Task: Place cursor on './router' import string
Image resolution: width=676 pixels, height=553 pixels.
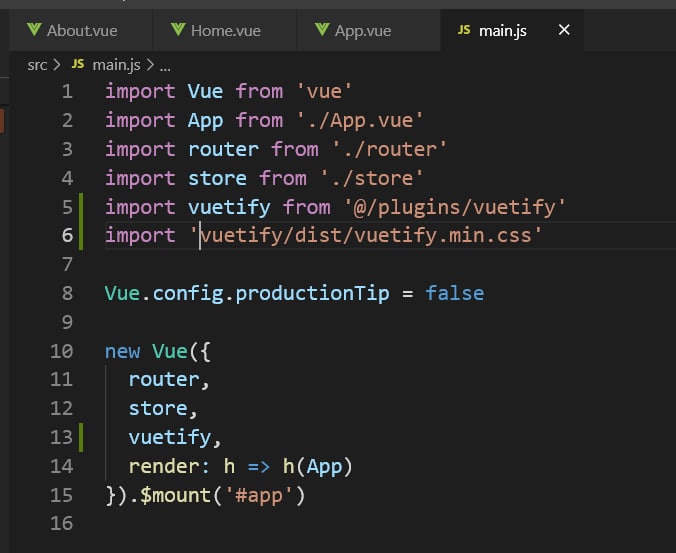Action: pos(390,150)
